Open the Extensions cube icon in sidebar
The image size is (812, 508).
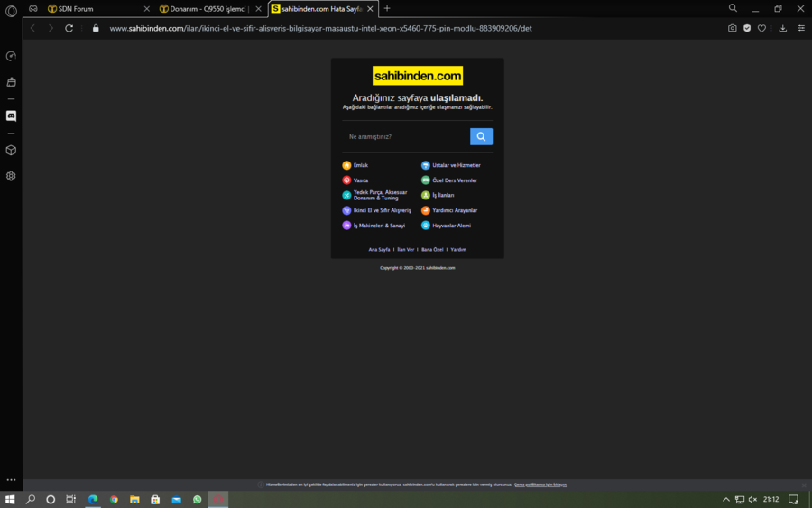pos(11,150)
